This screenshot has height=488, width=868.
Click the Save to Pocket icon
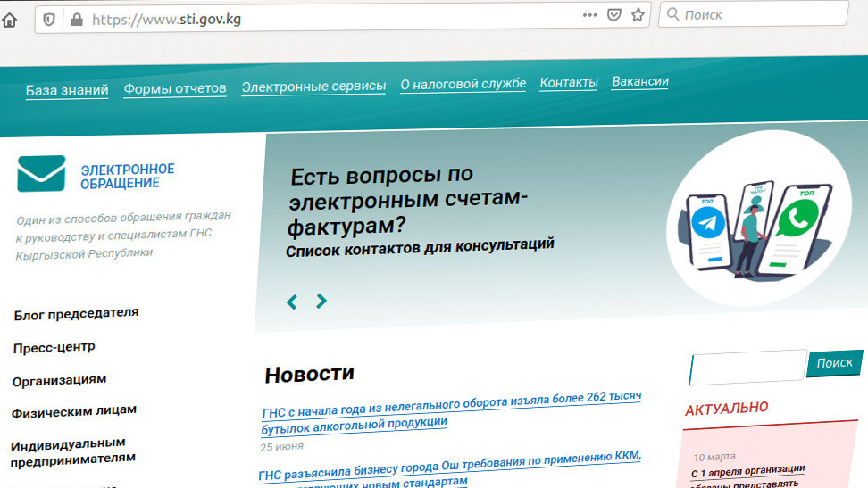[x=614, y=15]
